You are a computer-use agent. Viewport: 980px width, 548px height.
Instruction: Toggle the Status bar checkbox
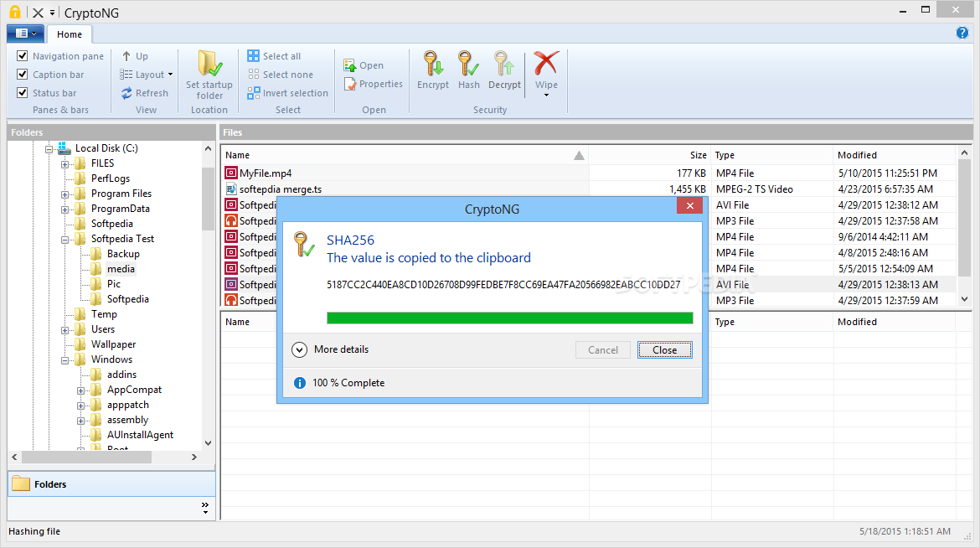click(23, 92)
